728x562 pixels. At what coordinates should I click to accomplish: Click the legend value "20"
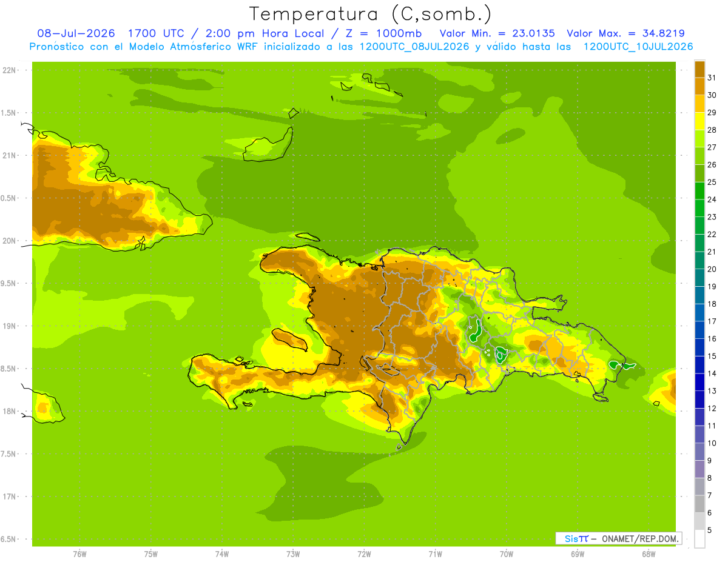712,269
